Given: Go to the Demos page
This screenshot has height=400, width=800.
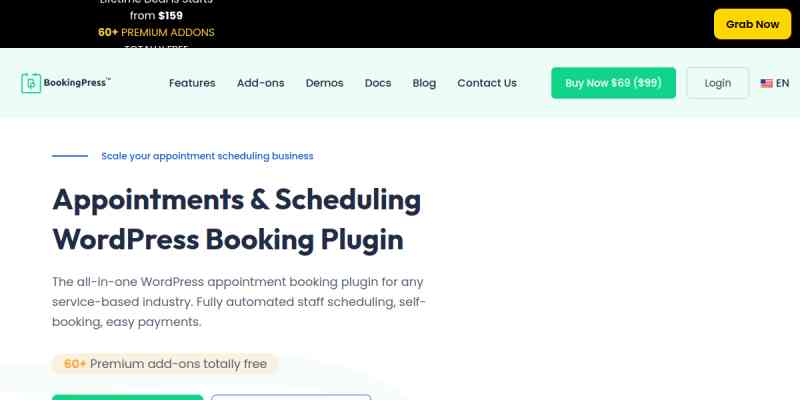Looking at the screenshot, I should coord(325,83).
